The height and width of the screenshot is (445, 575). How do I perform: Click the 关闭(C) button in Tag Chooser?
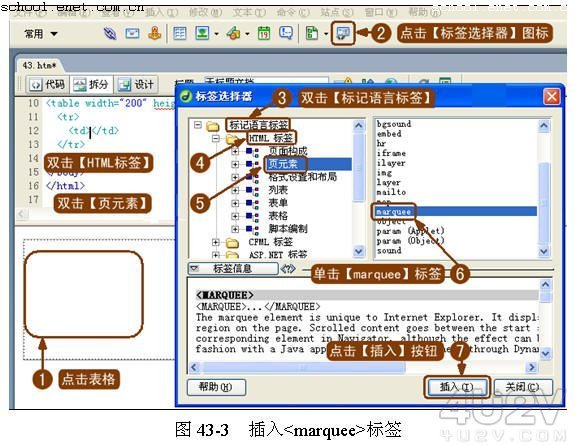pos(523,387)
